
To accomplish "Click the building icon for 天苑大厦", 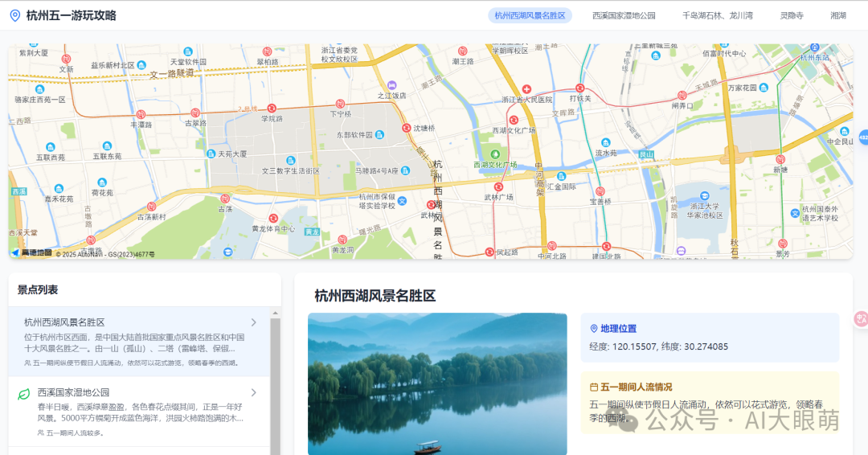I will [x=211, y=154].
